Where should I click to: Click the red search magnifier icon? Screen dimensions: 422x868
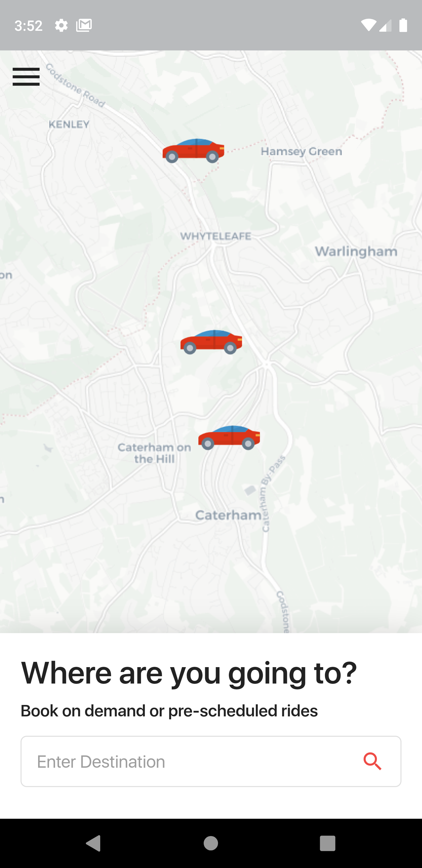372,761
